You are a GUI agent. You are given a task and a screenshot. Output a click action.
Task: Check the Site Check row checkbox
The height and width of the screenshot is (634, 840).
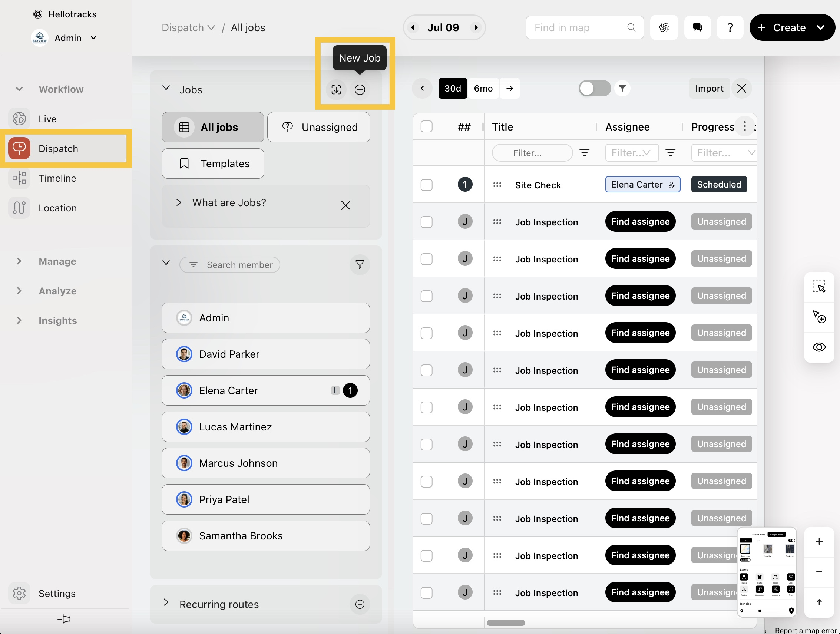click(x=426, y=185)
